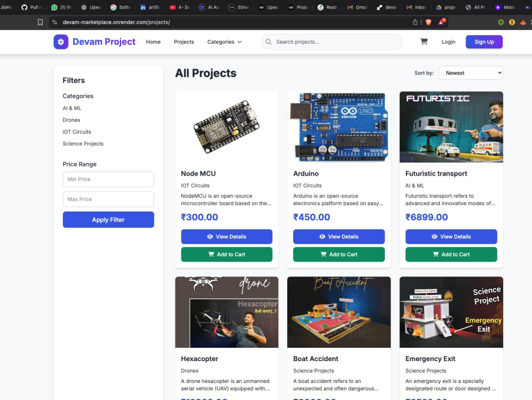Expand the Categories dropdown menu
This screenshot has height=400, width=532.
pos(225,42)
